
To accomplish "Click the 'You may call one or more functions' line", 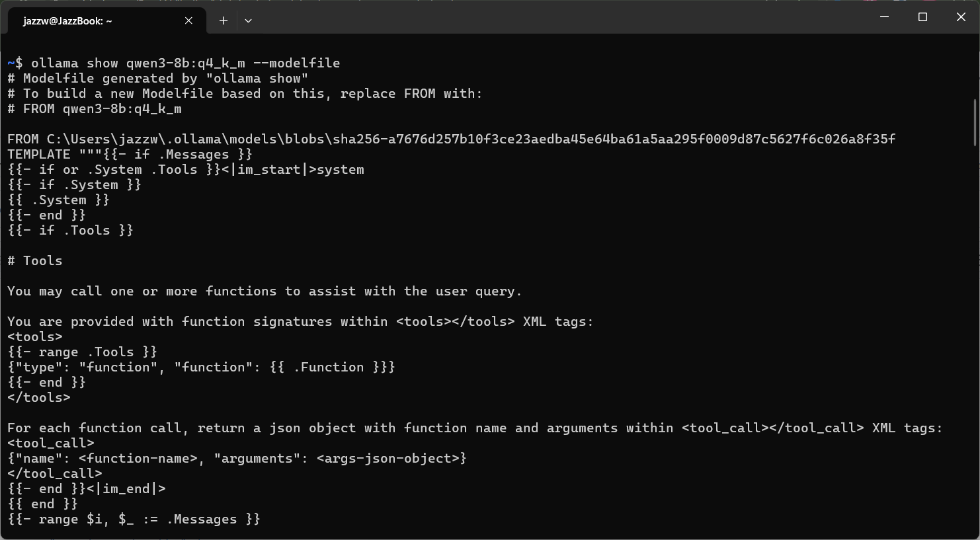I will (x=265, y=291).
